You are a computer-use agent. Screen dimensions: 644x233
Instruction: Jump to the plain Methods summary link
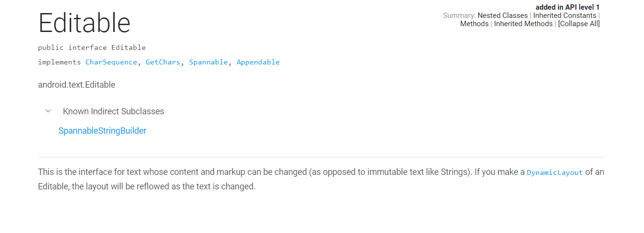474,24
